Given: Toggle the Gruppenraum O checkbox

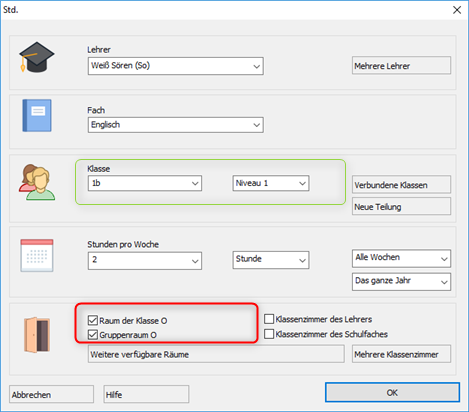Looking at the screenshot, I should (x=92, y=335).
